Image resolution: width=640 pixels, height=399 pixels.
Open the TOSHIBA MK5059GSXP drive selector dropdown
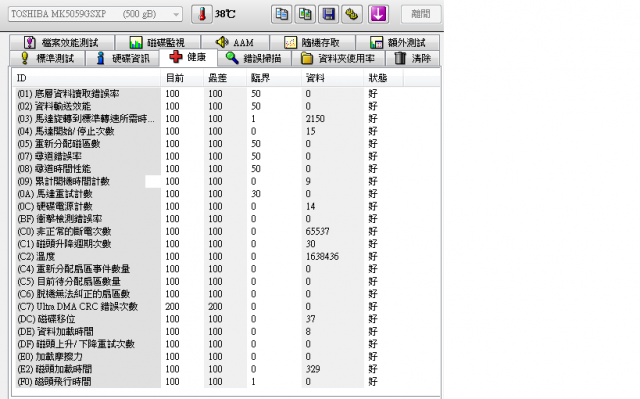coord(95,14)
